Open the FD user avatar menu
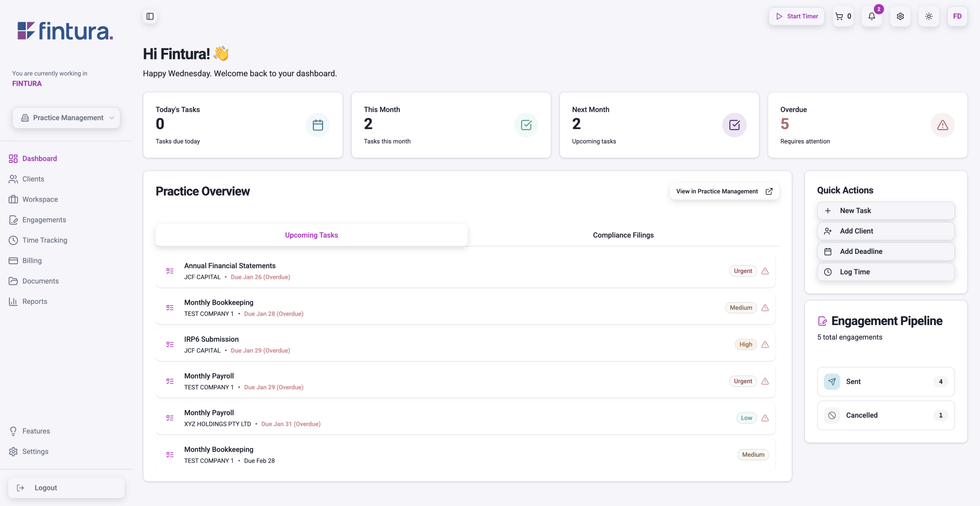 coord(957,16)
